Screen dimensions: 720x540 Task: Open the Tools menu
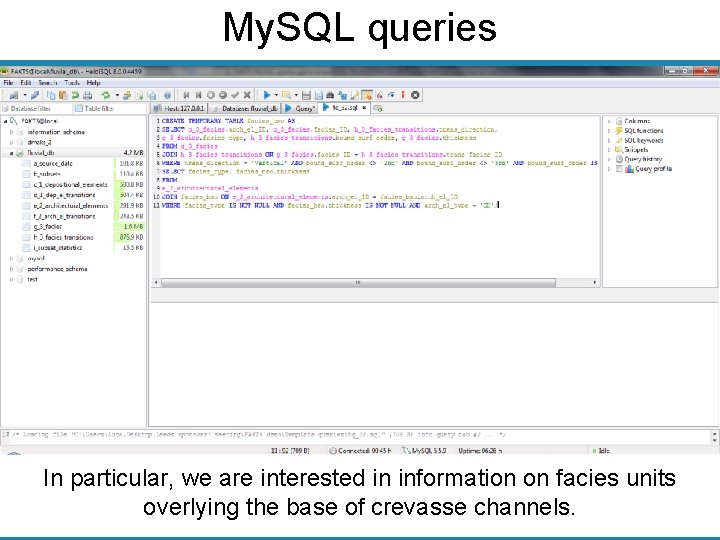coord(72,83)
